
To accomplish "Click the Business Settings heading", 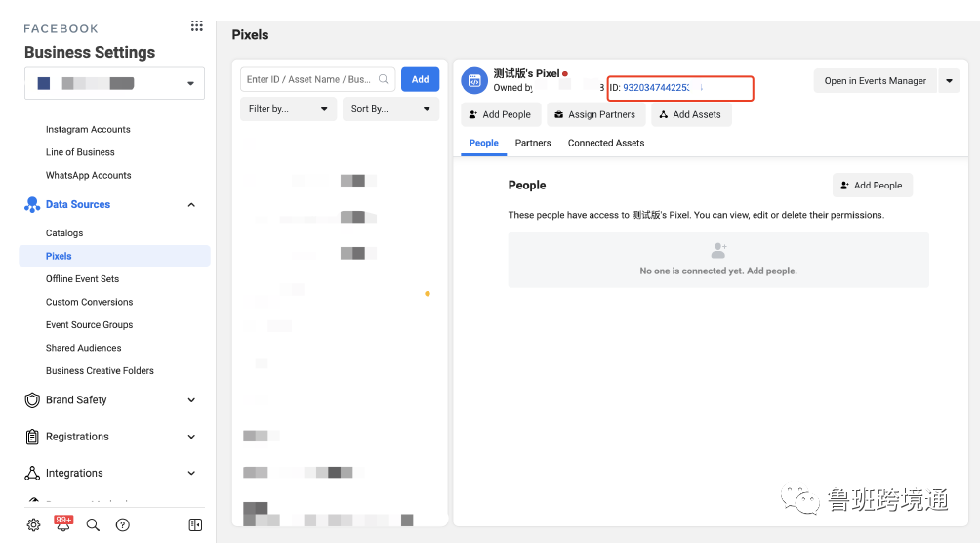I will tap(90, 52).
